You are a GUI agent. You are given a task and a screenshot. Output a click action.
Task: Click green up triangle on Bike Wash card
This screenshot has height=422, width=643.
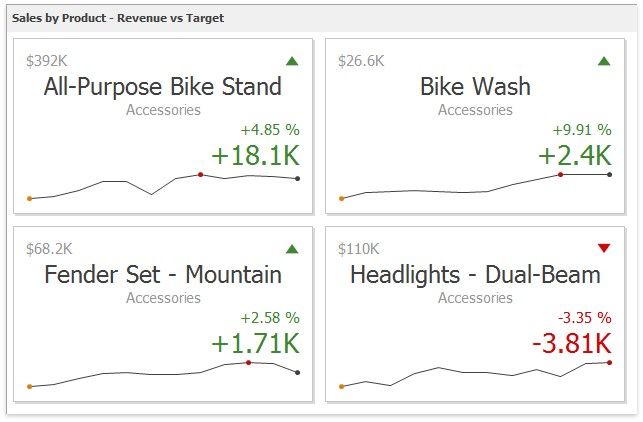click(604, 61)
